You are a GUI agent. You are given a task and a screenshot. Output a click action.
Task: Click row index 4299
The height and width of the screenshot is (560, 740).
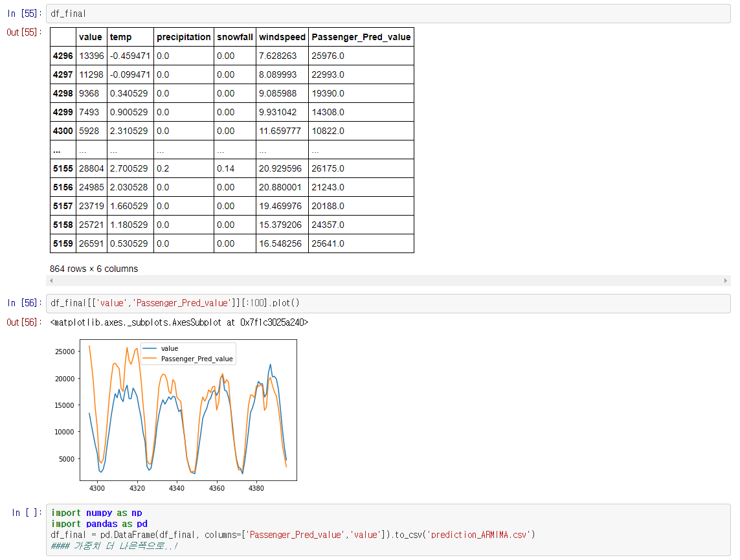pos(63,112)
